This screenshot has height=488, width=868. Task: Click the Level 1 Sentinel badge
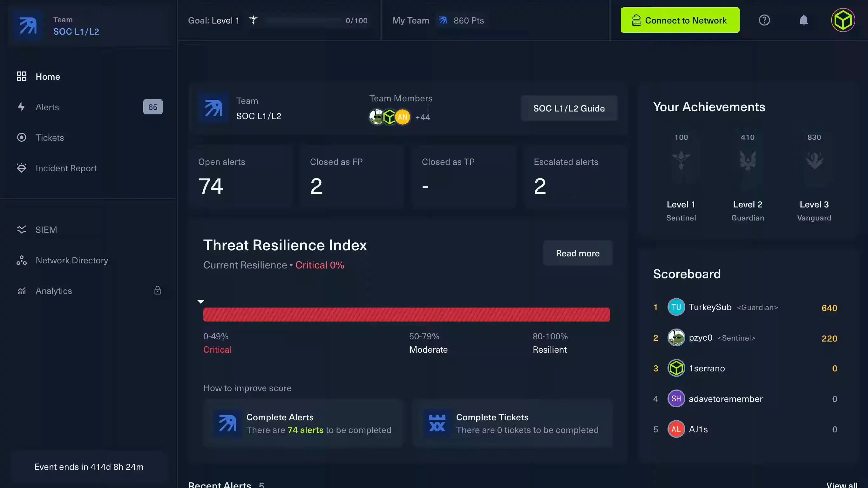click(681, 160)
